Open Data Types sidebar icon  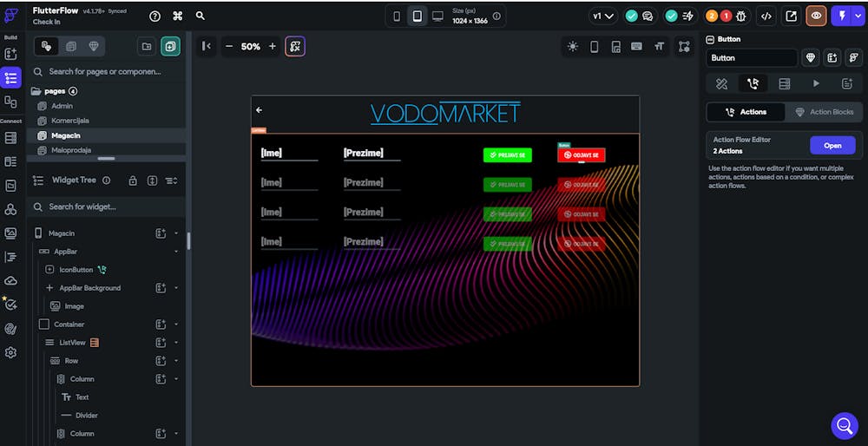pyautogui.click(x=10, y=161)
